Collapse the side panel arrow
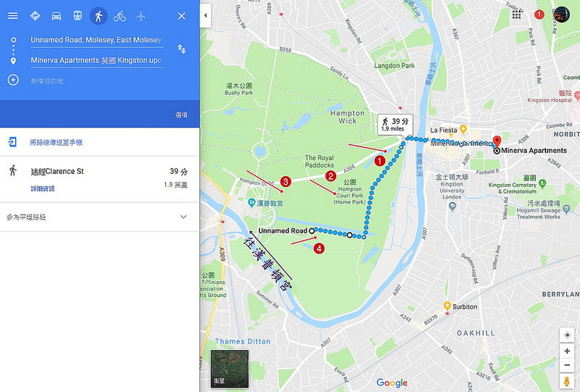 (x=205, y=15)
